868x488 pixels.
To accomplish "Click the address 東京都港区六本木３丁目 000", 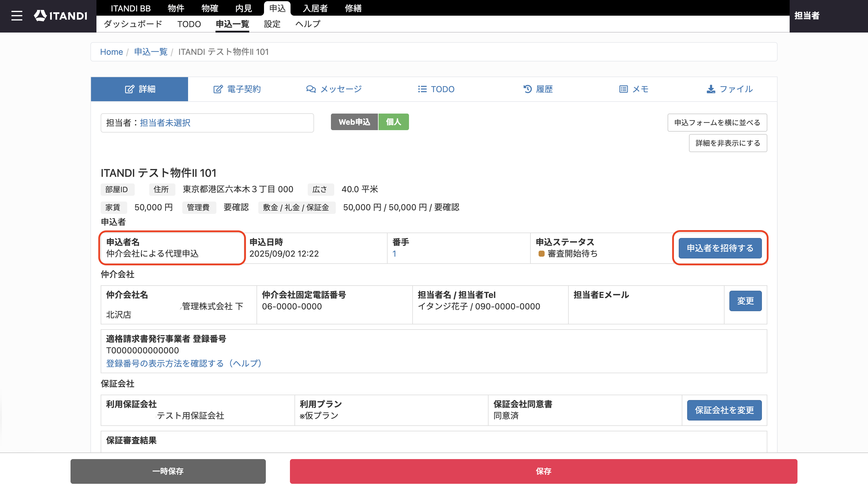I will tap(238, 189).
